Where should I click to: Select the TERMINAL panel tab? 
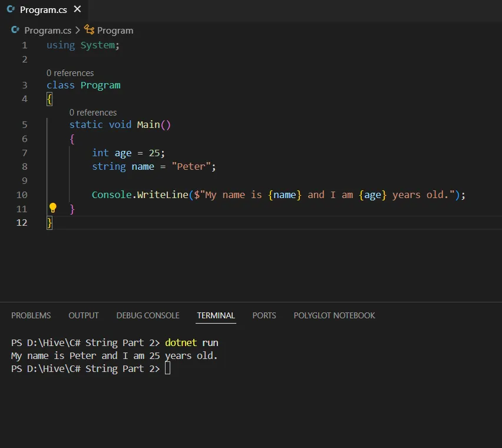point(216,315)
